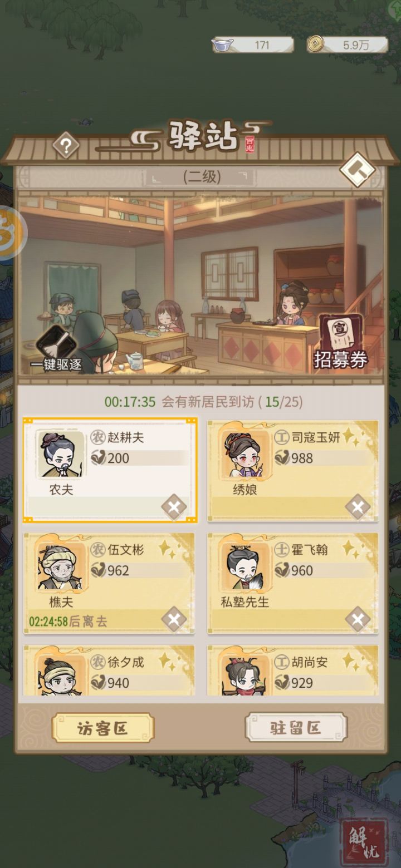Tap the copper coin currency icon
Image resolution: width=401 pixels, height=868 pixels.
click(x=316, y=45)
